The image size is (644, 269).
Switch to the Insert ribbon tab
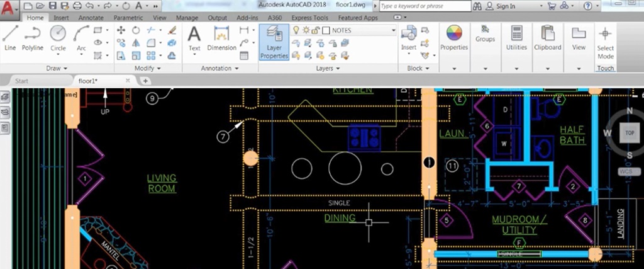coord(61,18)
